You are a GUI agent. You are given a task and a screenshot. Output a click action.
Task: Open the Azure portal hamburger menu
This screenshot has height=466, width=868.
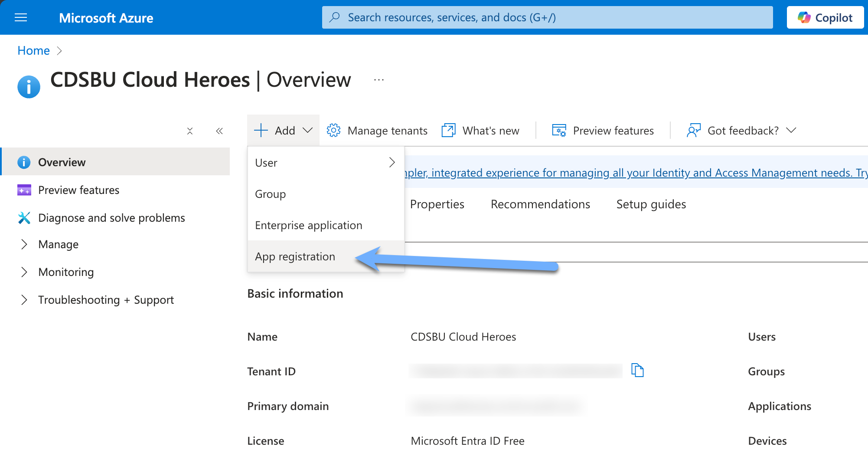point(20,17)
